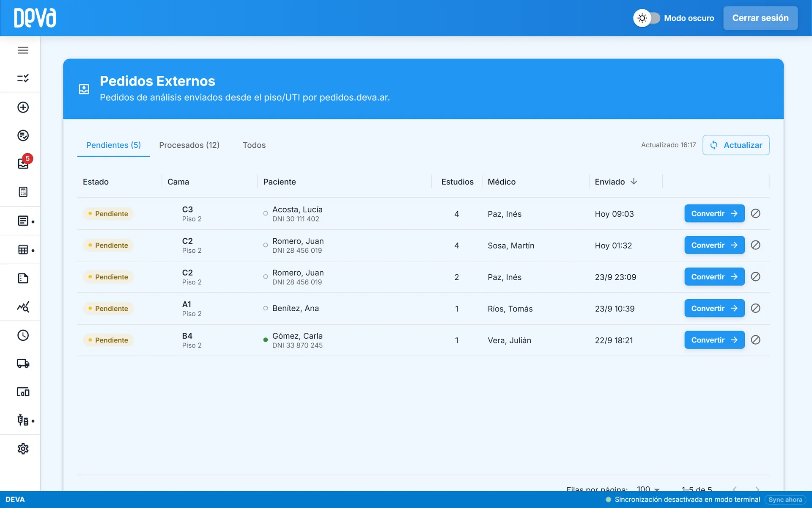Click patient name Benítez, Ana
Image resolution: width=812 pixels, height=508 pixels.
(296, 308)
